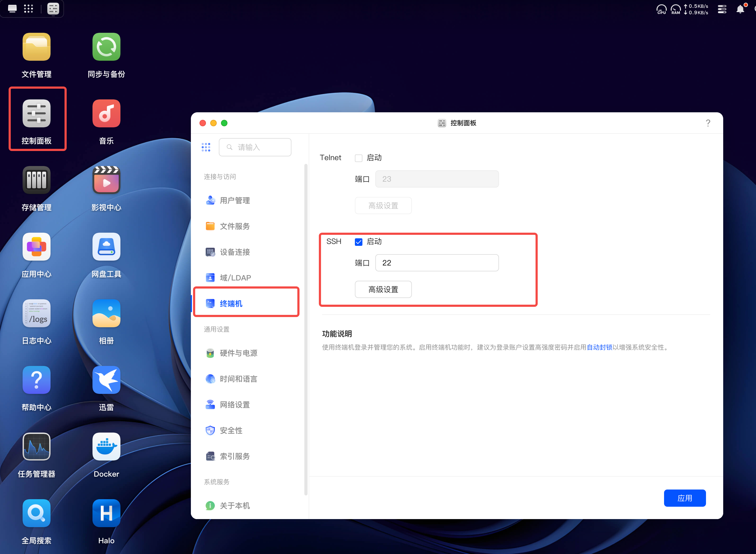Viewport: 756px width, 554px height.
Task: Open the app grid launcher in top bar
Action: click(x=28, y=8)
